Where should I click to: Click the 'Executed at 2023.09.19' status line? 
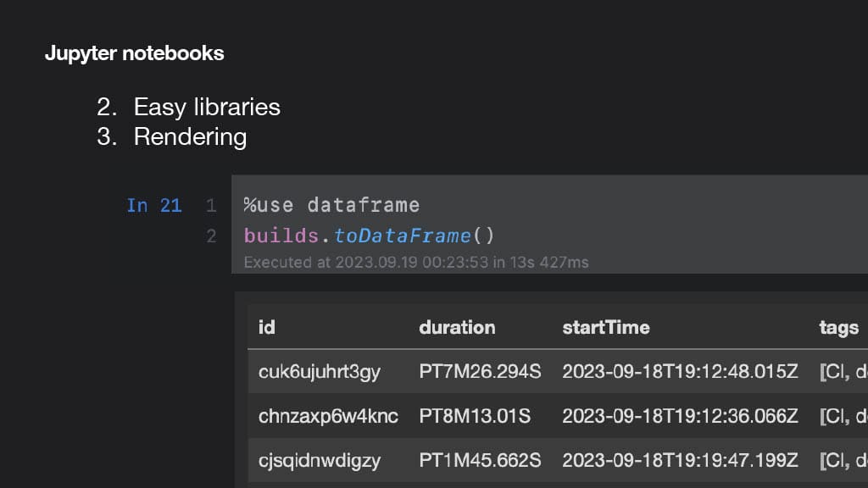415,263
